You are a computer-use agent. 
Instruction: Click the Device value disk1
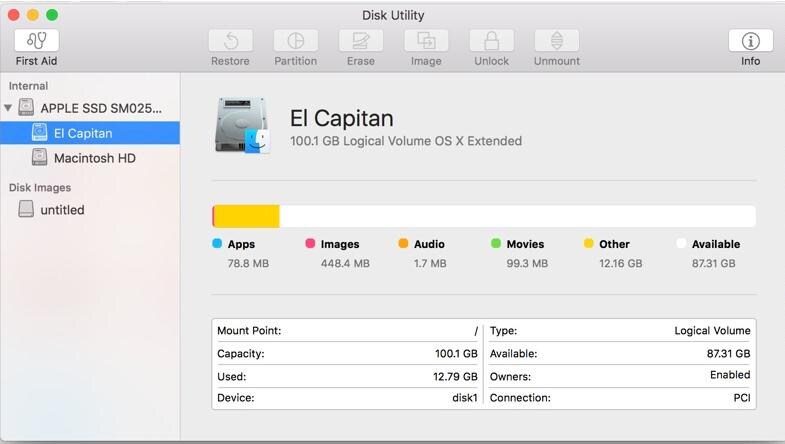(465, 398)
